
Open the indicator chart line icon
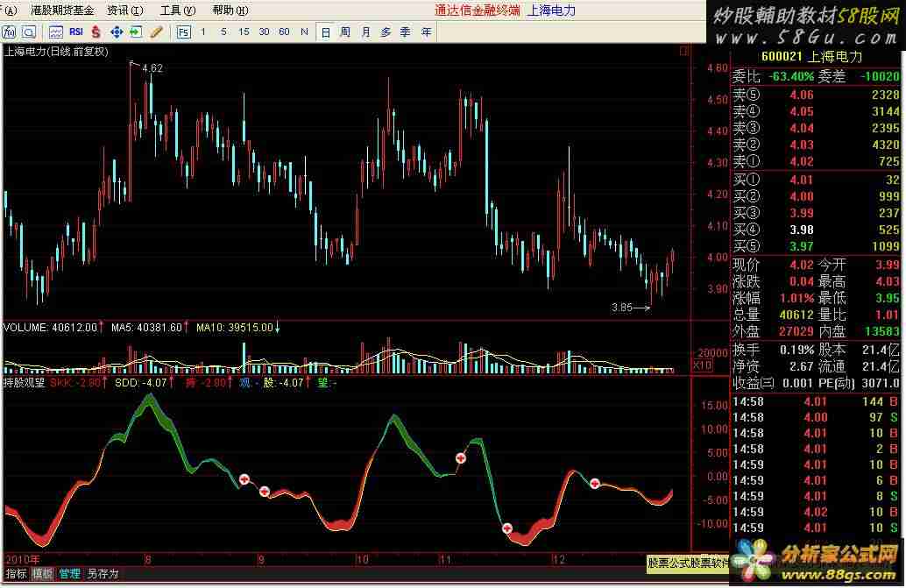click(55, 32)
